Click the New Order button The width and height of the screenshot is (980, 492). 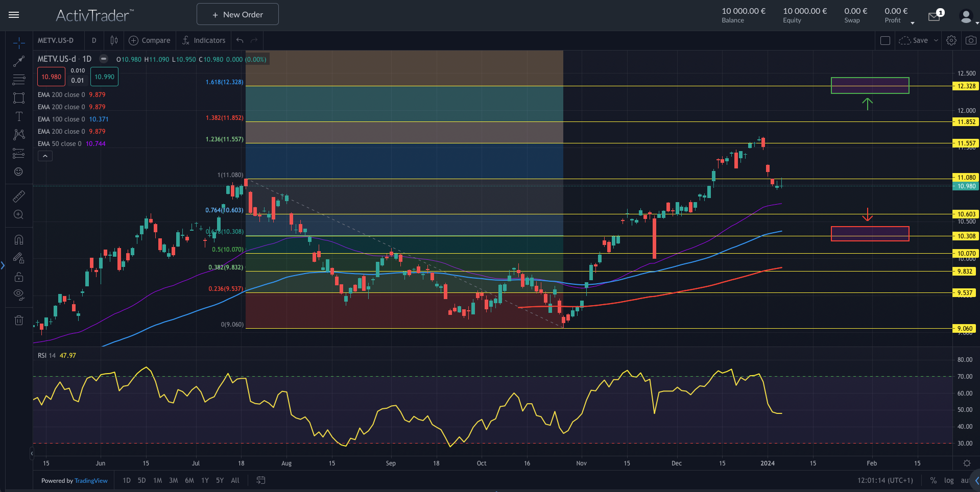(x=237, y=14)
